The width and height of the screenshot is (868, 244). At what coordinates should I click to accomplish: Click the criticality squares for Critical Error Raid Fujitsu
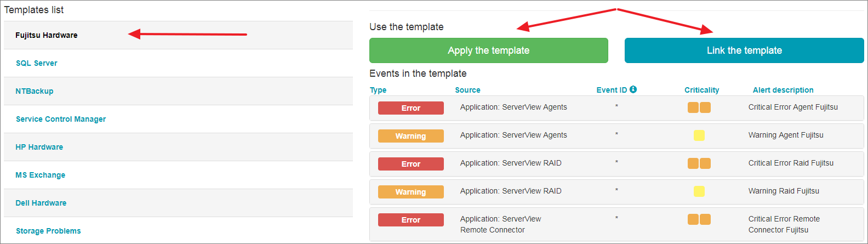[699, 163]
